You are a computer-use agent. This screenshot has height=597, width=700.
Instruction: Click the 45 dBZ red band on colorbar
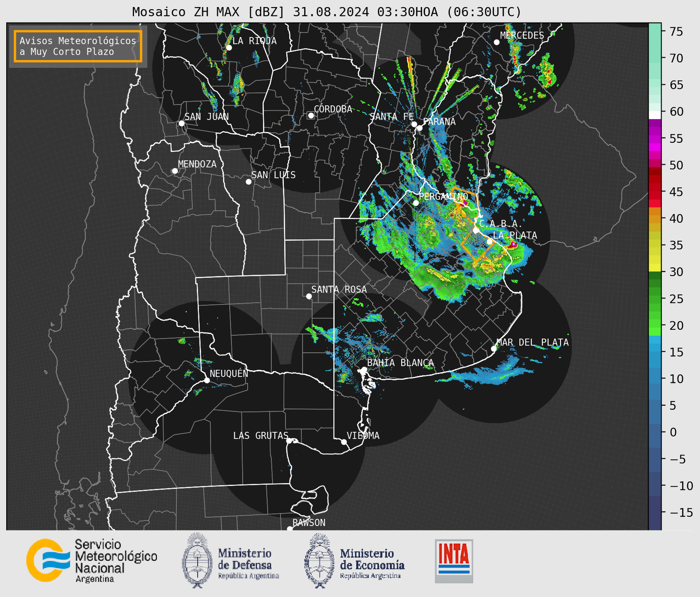coord(655,192)
